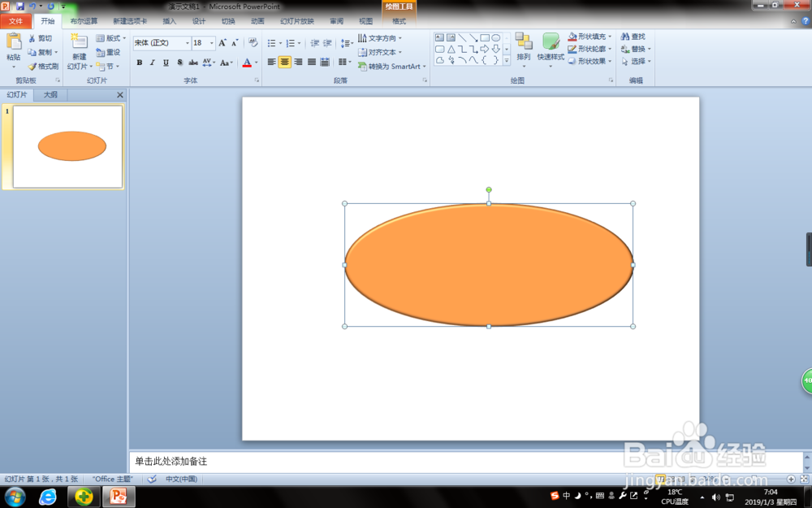
Task: Click the Cut (剪切) button
Action: point(40,38)
